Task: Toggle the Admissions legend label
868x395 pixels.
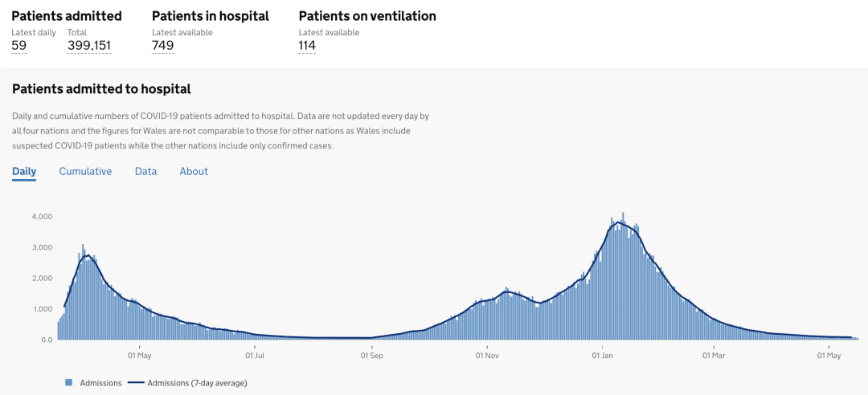Action: pos(100,383)
